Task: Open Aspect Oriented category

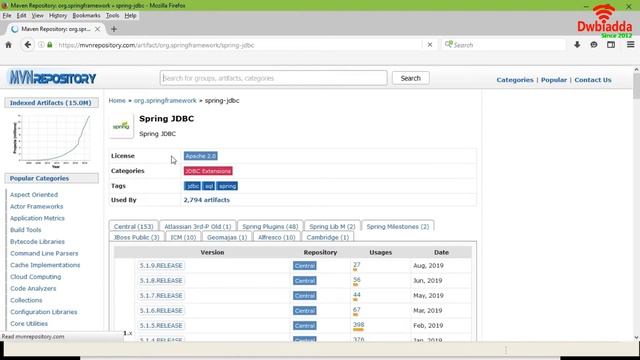Action: [34, 195]
